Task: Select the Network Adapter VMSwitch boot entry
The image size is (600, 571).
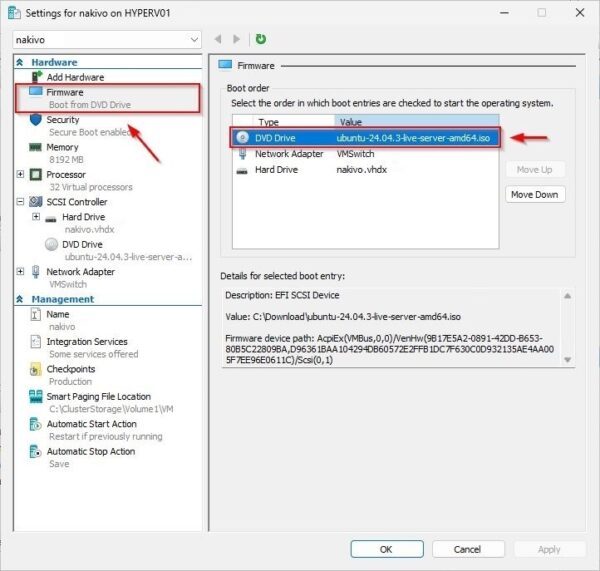Action: click(365, 154)
